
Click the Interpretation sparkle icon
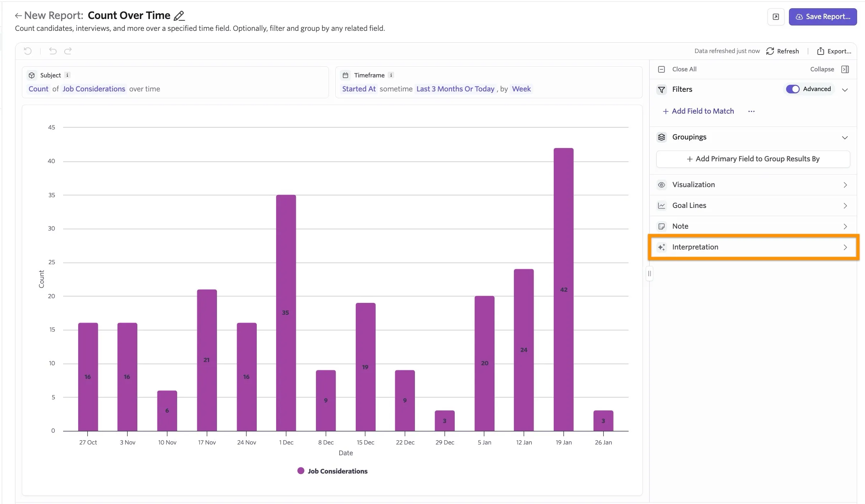point(662,247)
